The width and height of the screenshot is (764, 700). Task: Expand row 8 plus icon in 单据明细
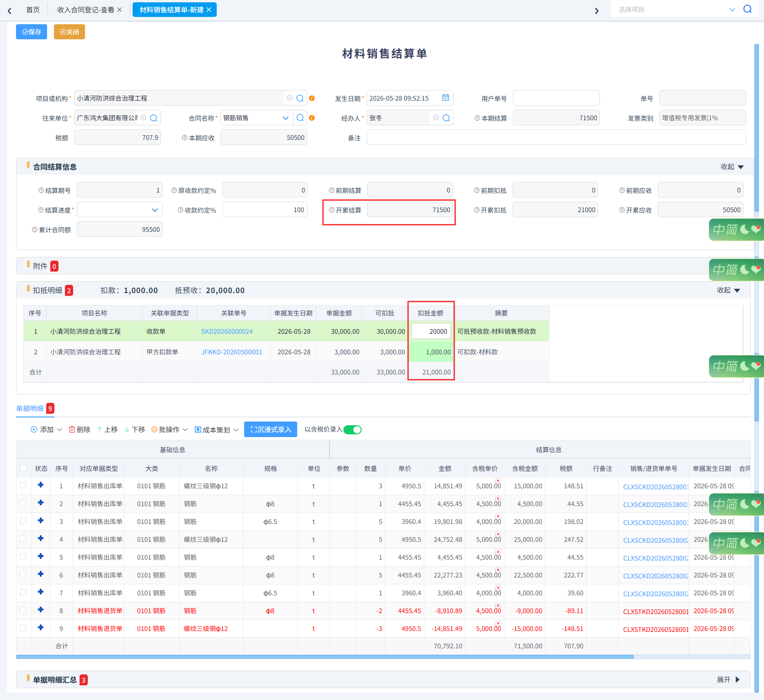pos(41,609)
